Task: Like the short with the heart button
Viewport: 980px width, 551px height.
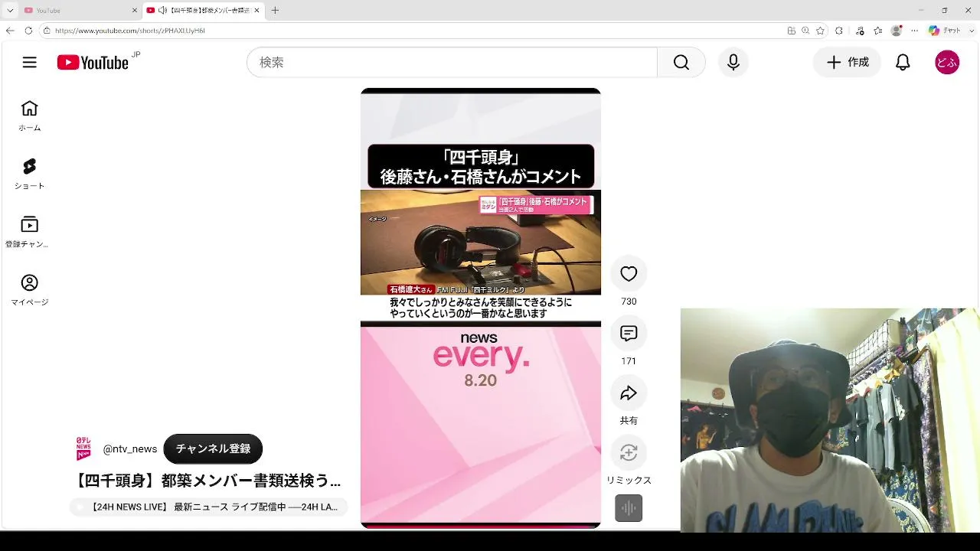Action: pyautogui.click(x=629, y=274)
